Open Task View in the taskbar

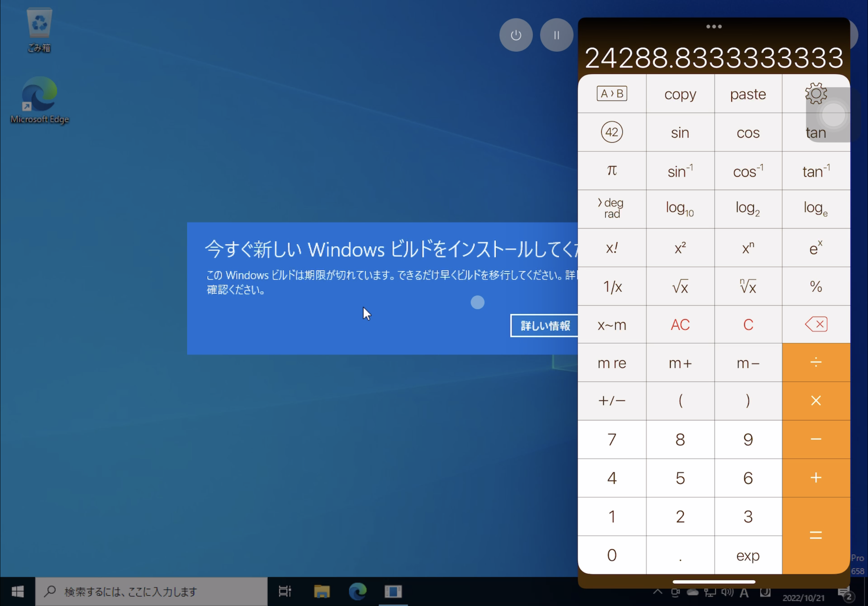click(x=285, y=591)
